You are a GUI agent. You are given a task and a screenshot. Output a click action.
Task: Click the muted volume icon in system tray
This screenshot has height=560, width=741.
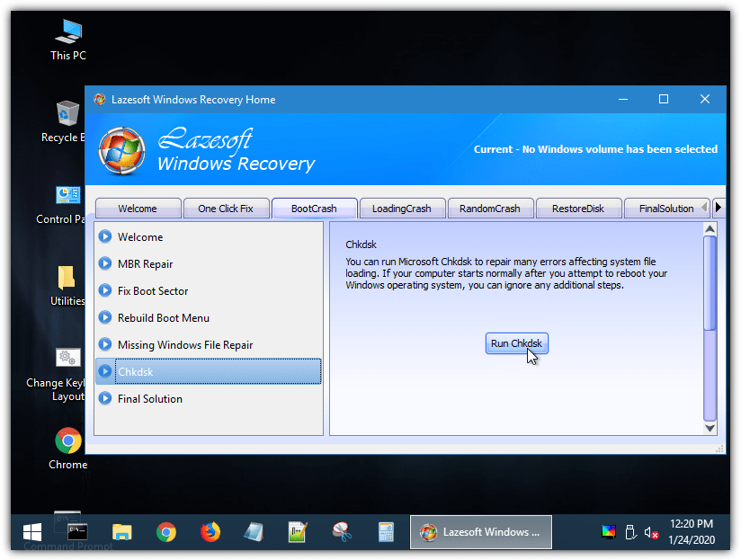coord(652,532)
